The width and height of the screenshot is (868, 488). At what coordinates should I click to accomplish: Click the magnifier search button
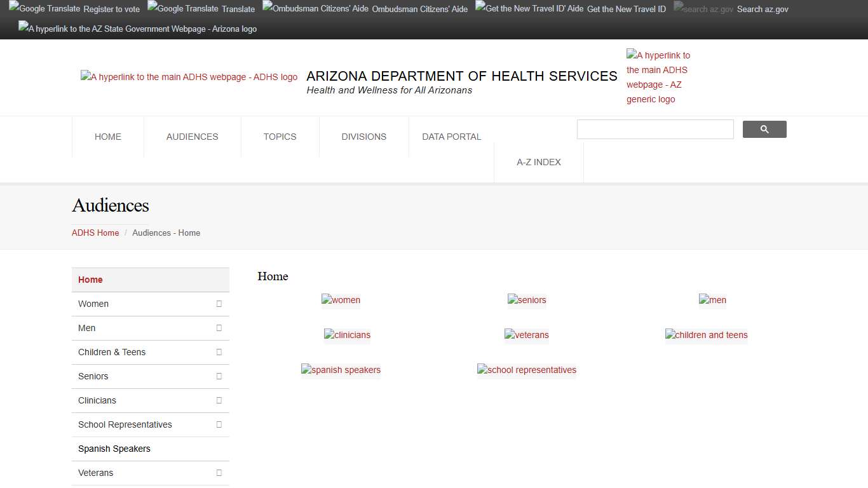(x=764, y=130)
